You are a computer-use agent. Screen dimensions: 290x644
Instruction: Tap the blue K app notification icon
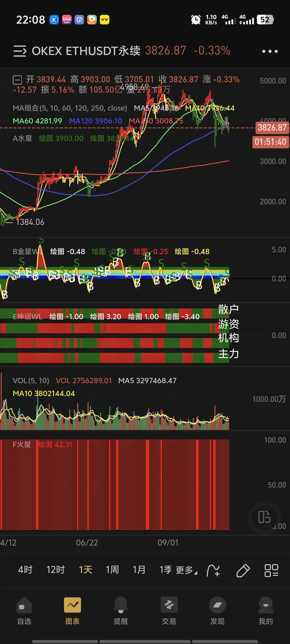pyautogui.click(x=54, y=20)
